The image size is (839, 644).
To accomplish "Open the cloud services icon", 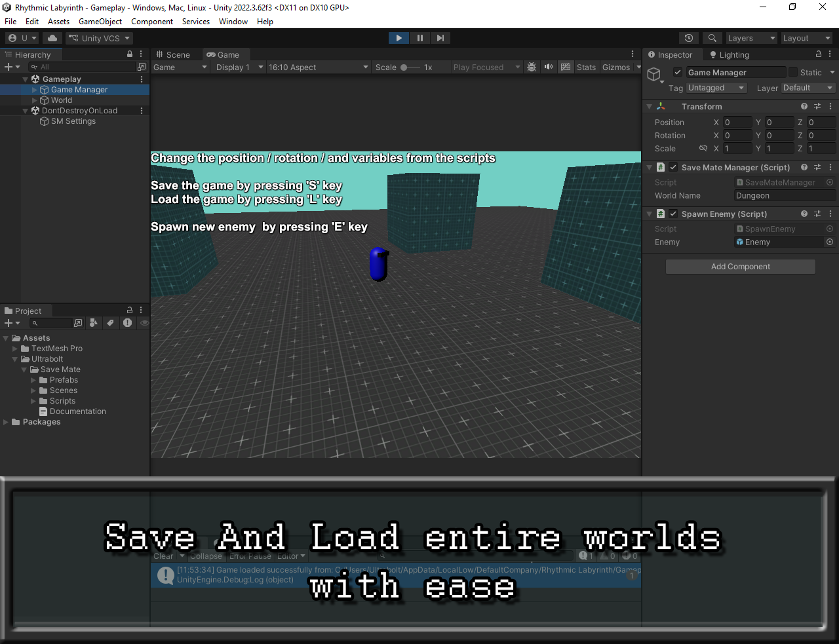I will [x=52, y=38].
